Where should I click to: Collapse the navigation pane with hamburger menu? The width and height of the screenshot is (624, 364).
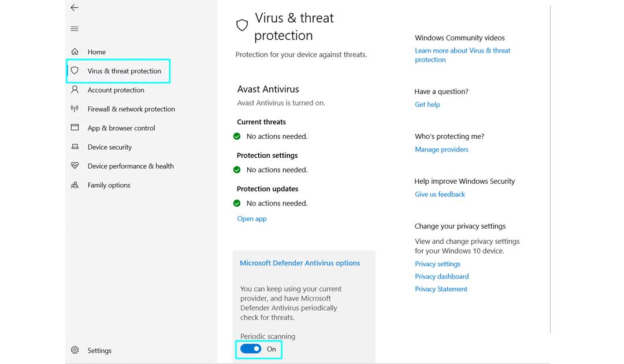pos(74,28)
